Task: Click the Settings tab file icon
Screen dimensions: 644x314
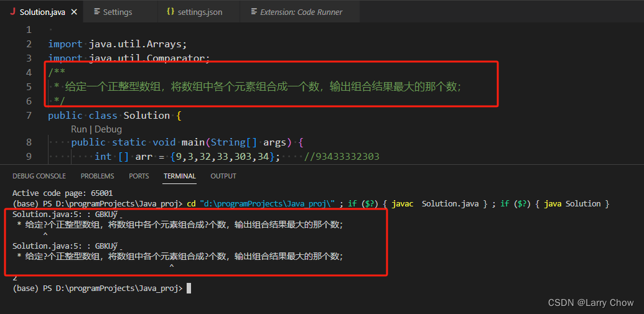Action: [97, 11]
